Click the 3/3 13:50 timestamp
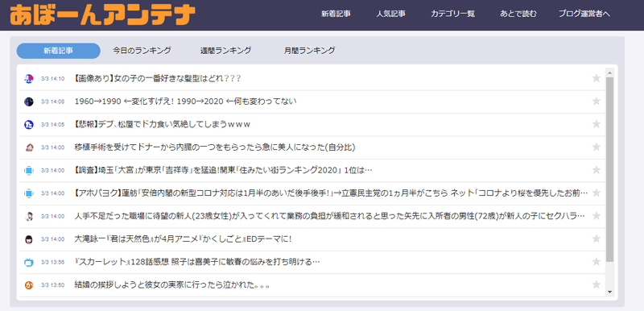 53,285
